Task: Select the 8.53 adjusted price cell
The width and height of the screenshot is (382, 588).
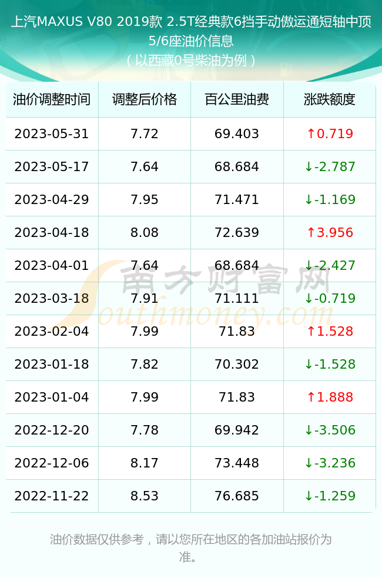Action: tap(145, 496)
